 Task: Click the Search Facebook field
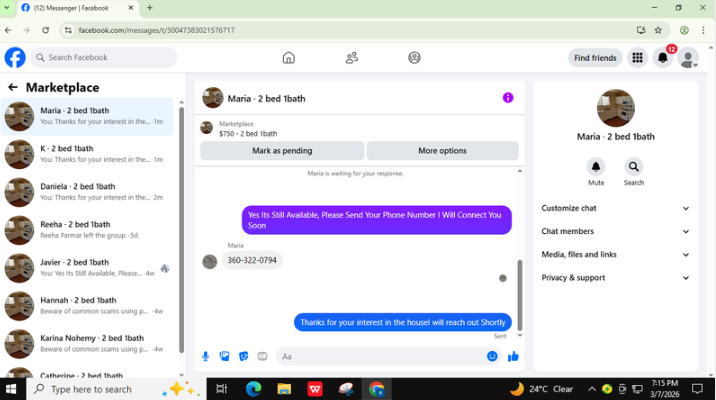point(104,58)
